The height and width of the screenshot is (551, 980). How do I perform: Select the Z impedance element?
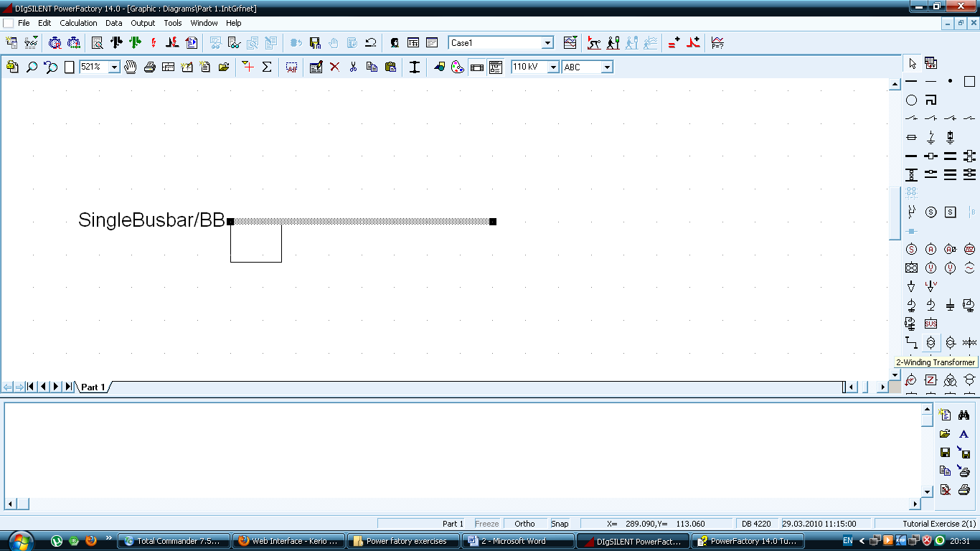coord(930,380)
